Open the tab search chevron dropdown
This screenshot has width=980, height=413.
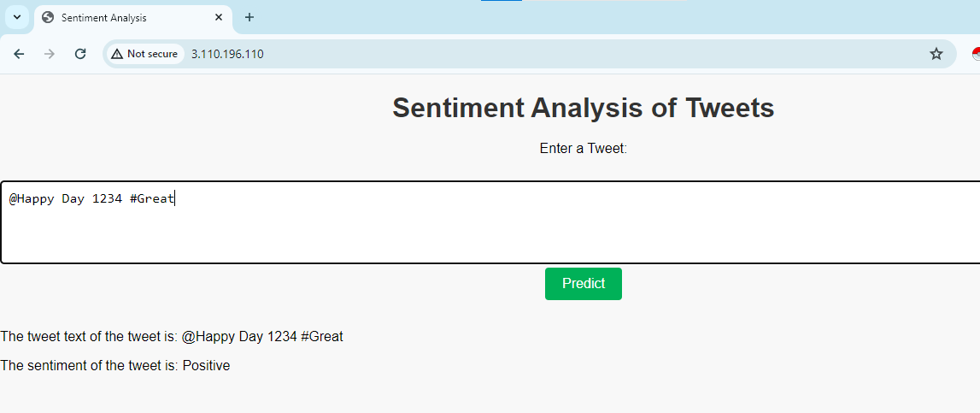17,17
